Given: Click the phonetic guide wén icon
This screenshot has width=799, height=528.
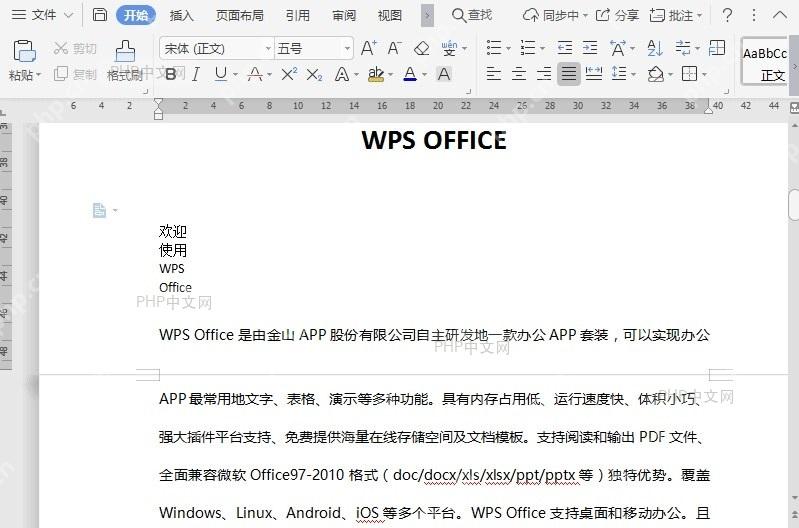Looking at the screenshot, I should tap(449, 48).
